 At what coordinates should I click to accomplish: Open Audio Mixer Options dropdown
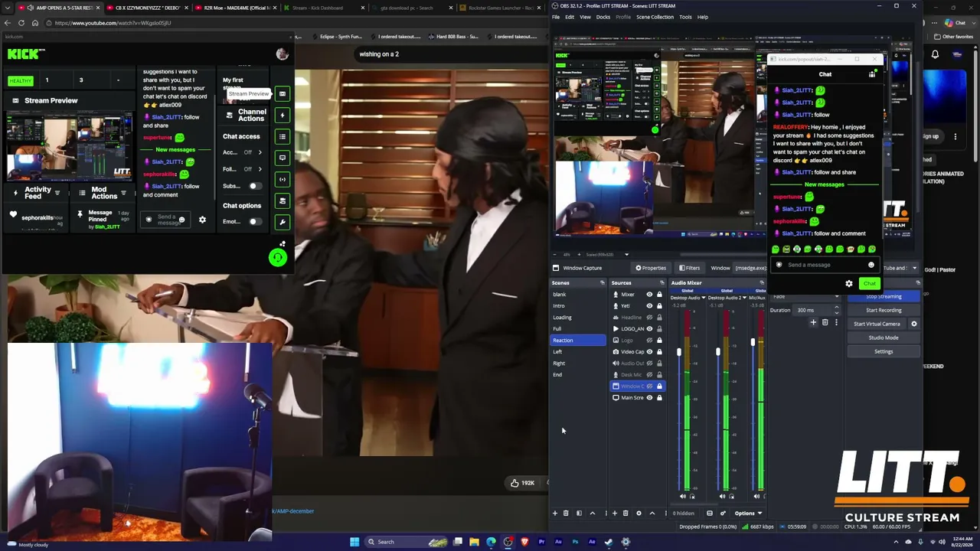click(748, 514)
